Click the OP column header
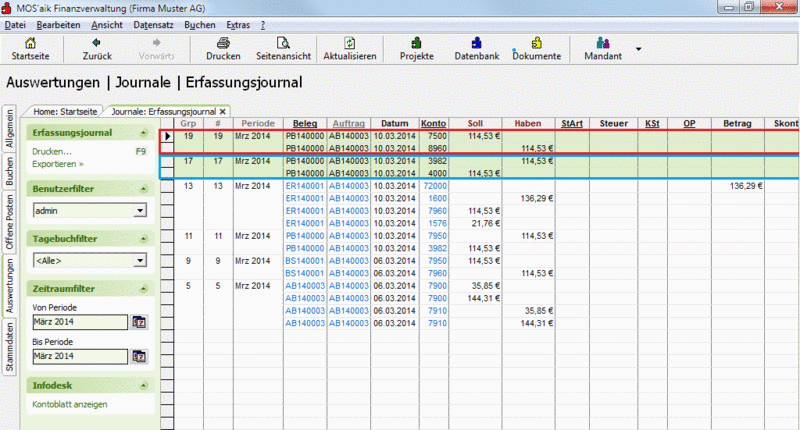Image resolution: width=800 pixels, height=430 pixels. click(x=689, y=123)
